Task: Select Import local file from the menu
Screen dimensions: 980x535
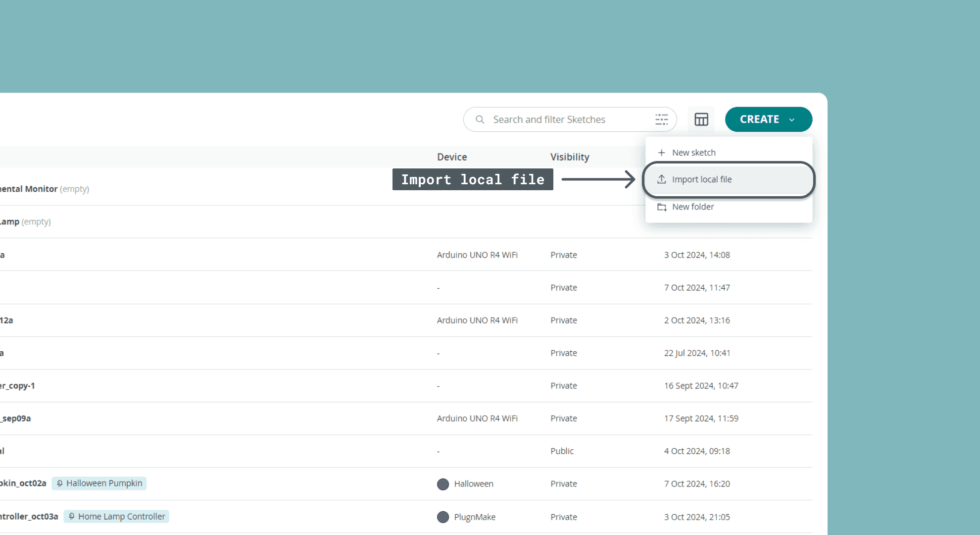Action: 702,179
